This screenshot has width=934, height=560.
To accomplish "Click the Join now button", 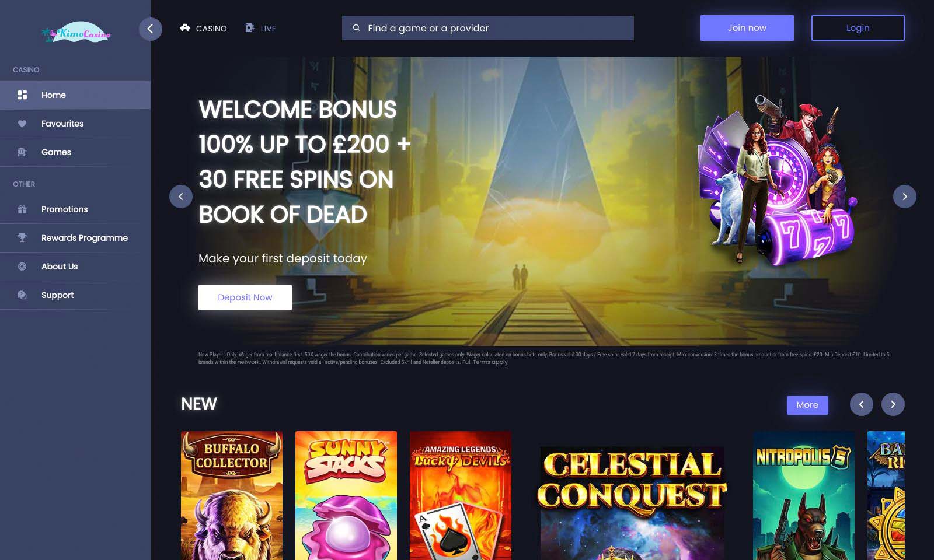I will pos(747,28).
